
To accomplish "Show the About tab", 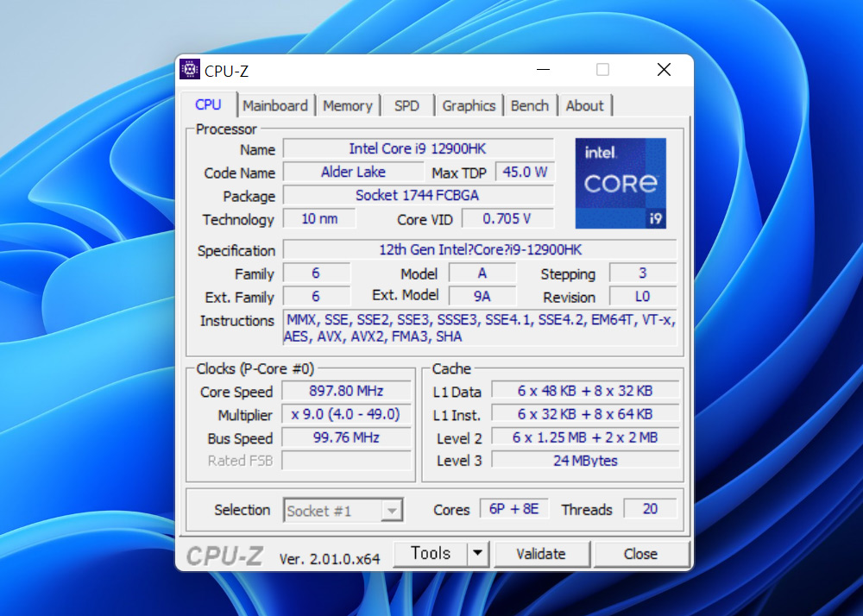I will (x=584, y=105).
